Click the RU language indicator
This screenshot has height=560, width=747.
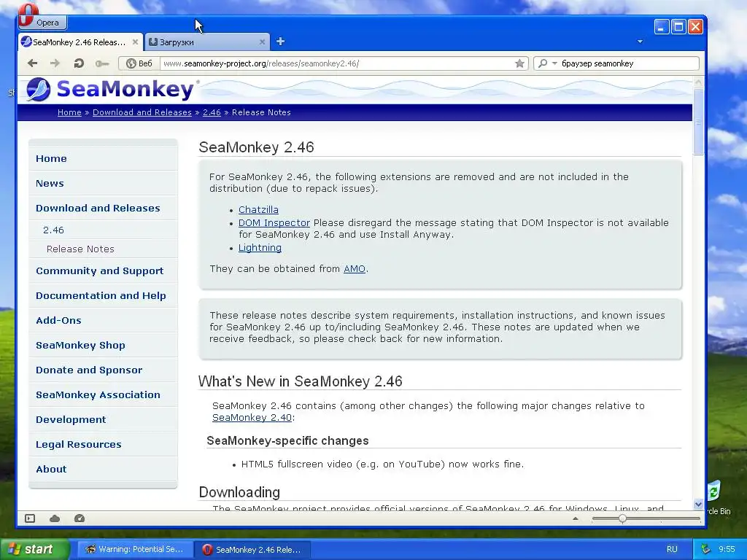tap(672, 550)
